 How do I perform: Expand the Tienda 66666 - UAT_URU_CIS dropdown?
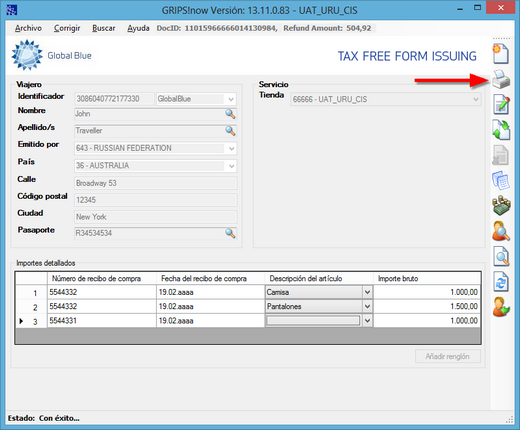476,99
